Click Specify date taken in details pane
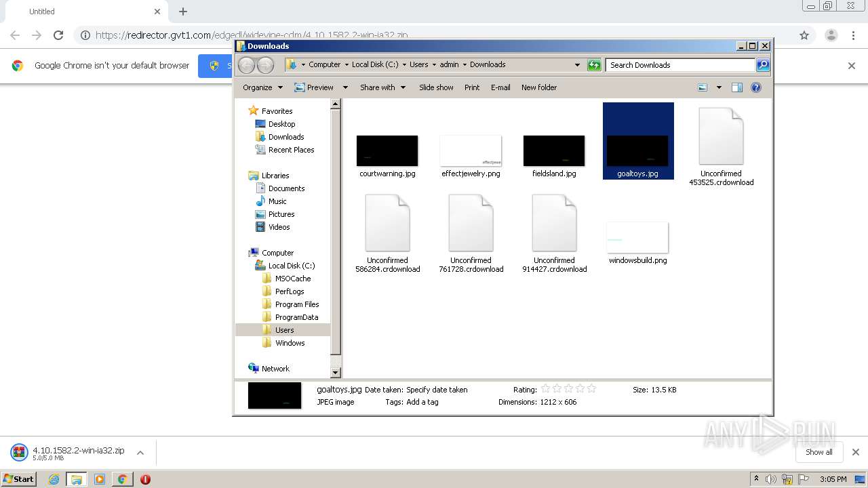 [x=437, y=390]
